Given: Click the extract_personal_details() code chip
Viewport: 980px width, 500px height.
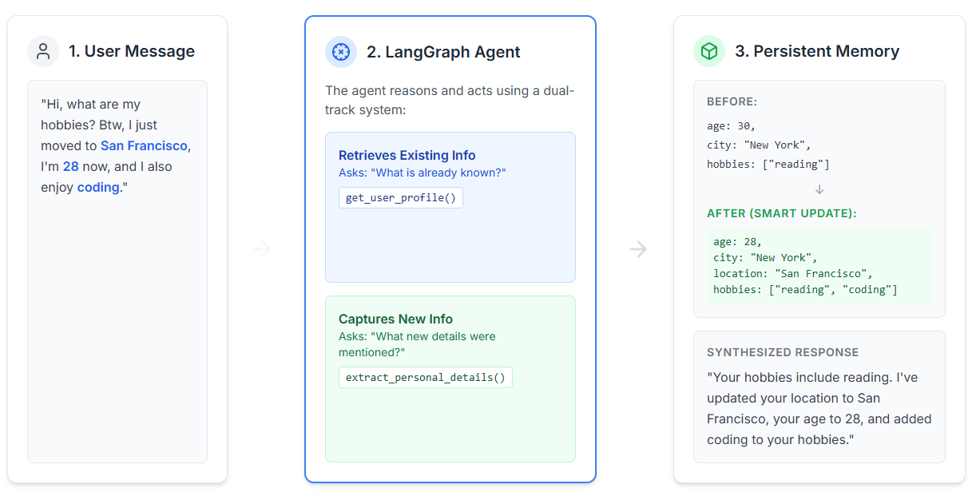Looking at the screenshot, I should click(426, 377).
